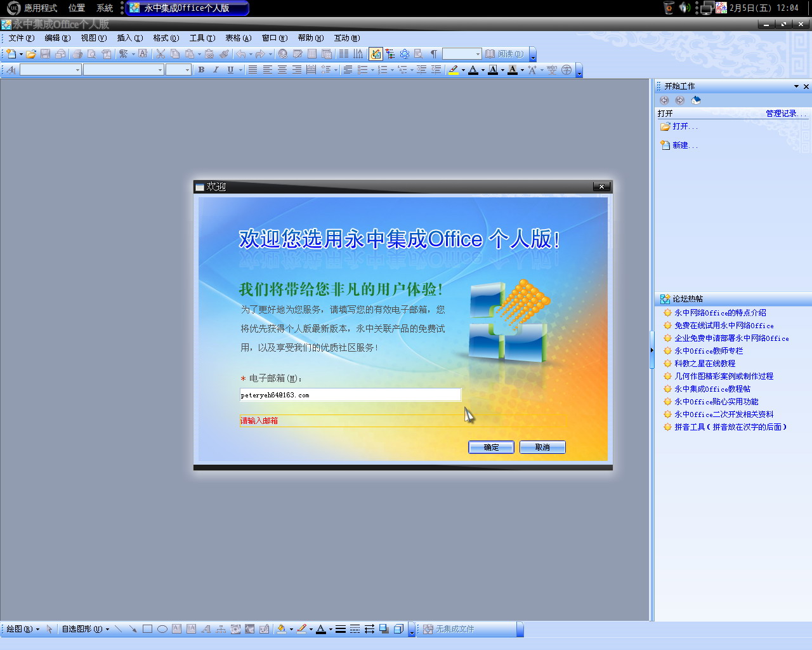Click the Font color A button, formatting toolbar
812x650 pixels.
point(473,70)
